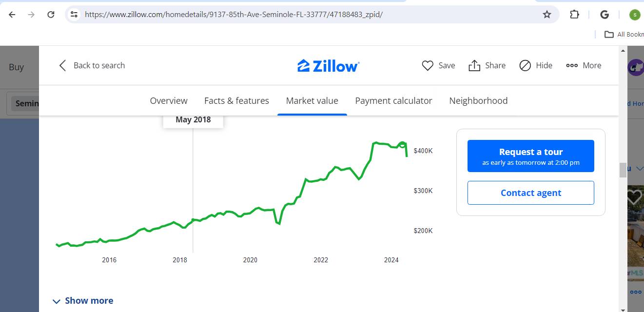
Task: Click the Hide listing icon
Action: tap(525, 65)
